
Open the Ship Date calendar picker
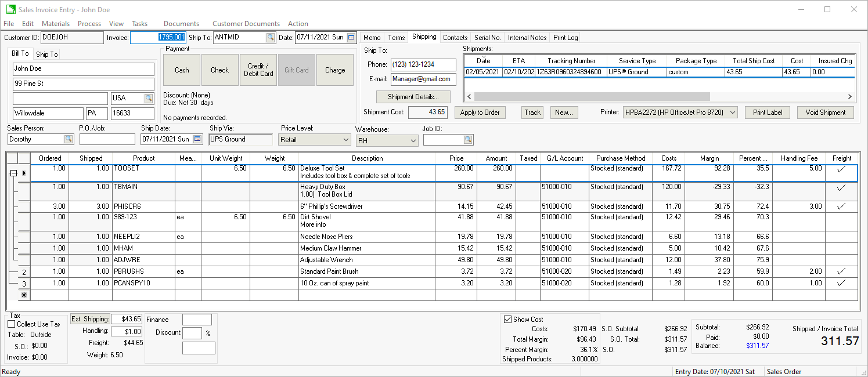pos(197,139)
